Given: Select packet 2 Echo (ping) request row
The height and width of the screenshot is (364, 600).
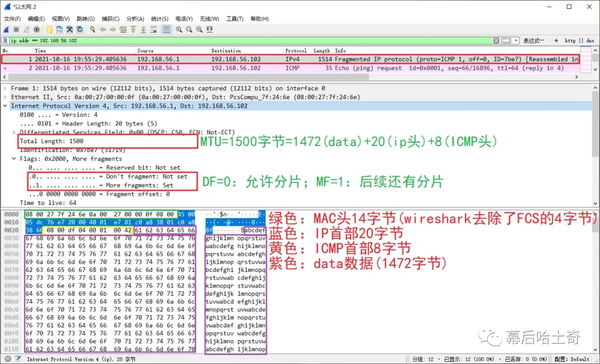Looking at the screenshot, I should (x=291, y=68).
